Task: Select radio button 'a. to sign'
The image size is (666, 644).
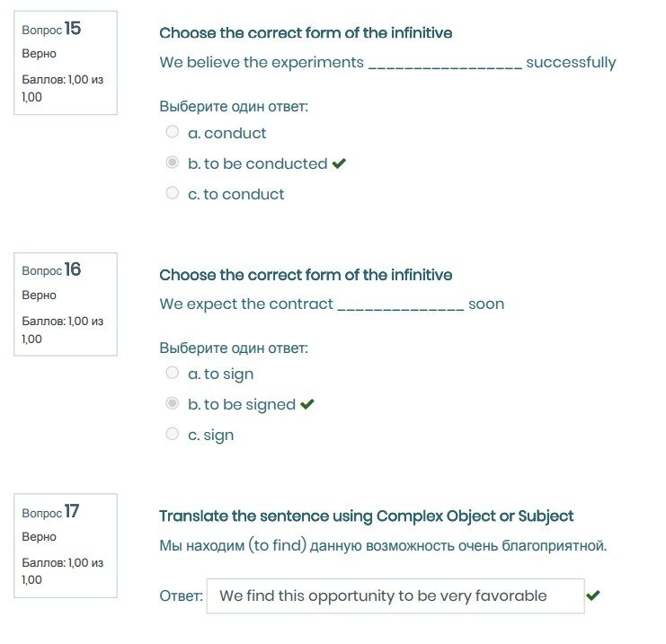Action: 173,373
